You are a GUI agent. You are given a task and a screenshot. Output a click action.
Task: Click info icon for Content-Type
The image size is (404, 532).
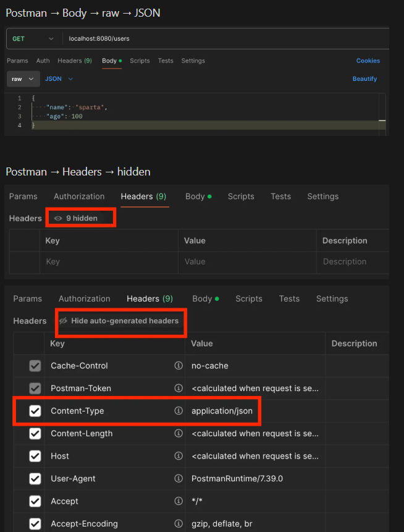179,410
